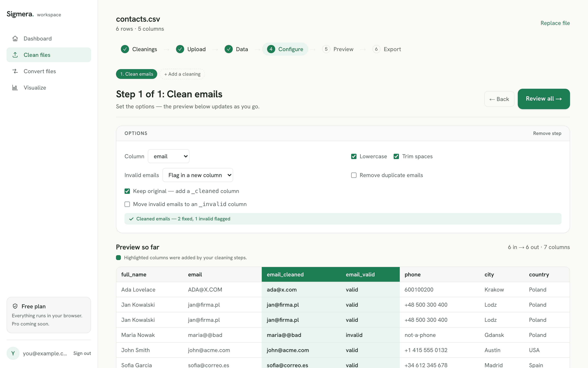This screenshot has width=588, height=368.
Task: Open Convert files in sidebar
Action: pyautogui.click(x=49, y=71)
